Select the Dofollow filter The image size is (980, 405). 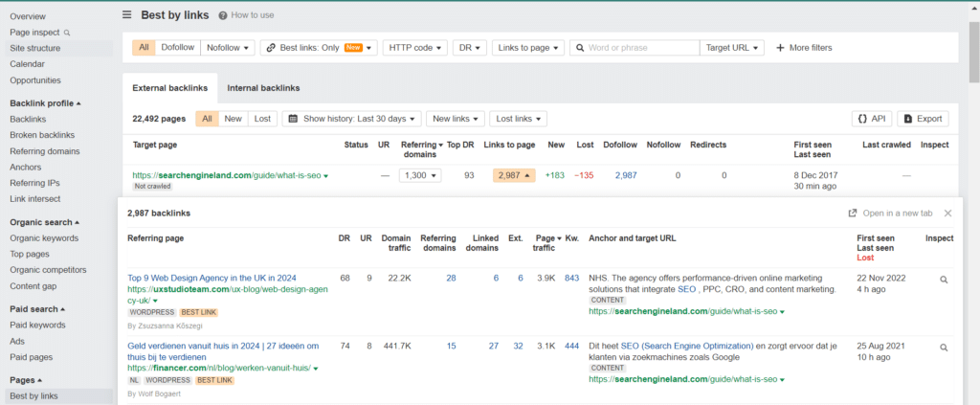tap(177, 48)
